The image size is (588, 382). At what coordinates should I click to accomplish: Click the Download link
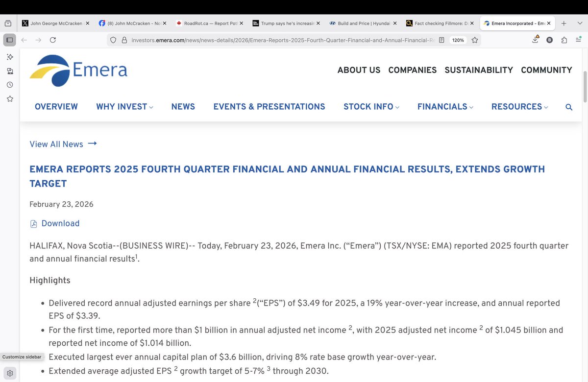60,223
